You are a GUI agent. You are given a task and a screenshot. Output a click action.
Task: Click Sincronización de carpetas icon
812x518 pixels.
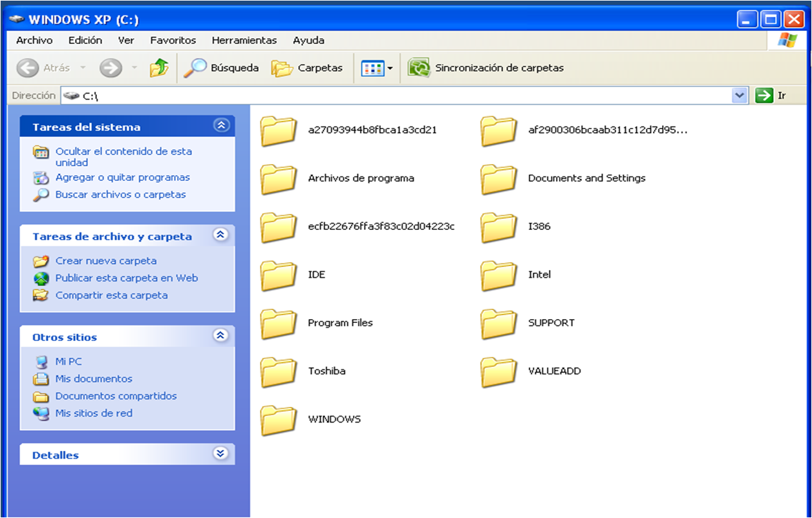tap(420, 68)
